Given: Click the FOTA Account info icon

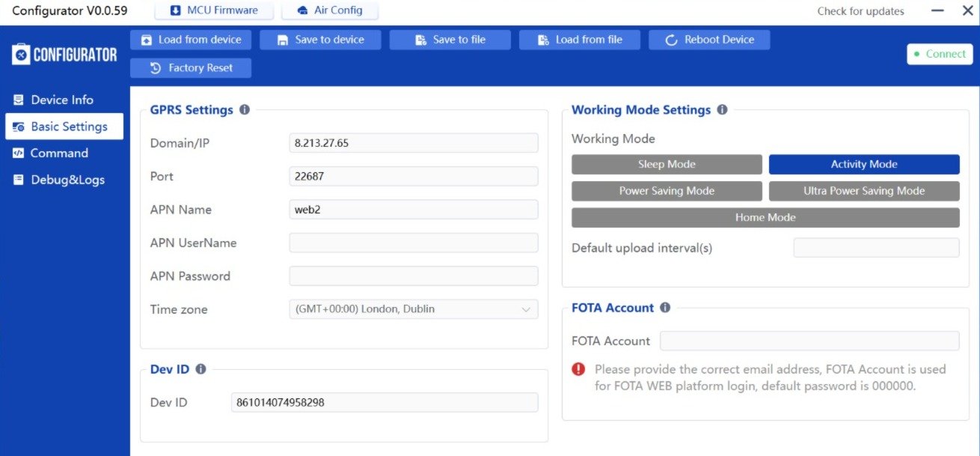Looking at the screenshot, I should click(x=665, y=308).
